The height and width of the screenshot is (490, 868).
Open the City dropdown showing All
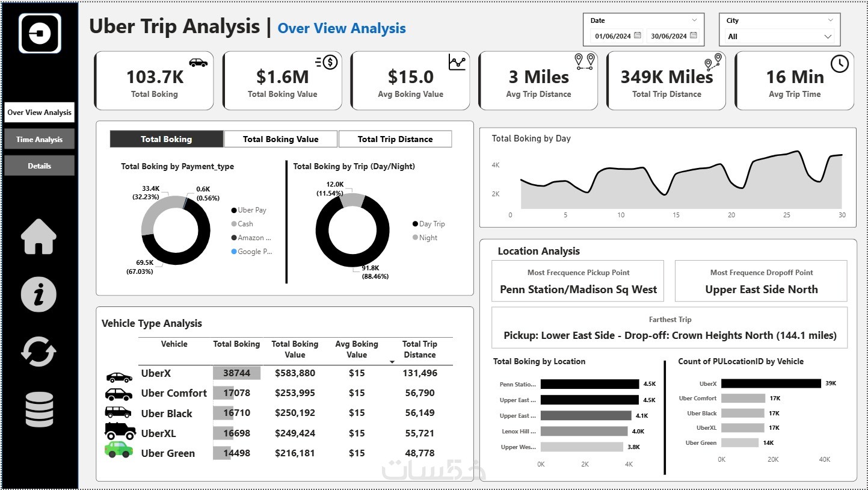pyautogui.click(x=780, y=37)
